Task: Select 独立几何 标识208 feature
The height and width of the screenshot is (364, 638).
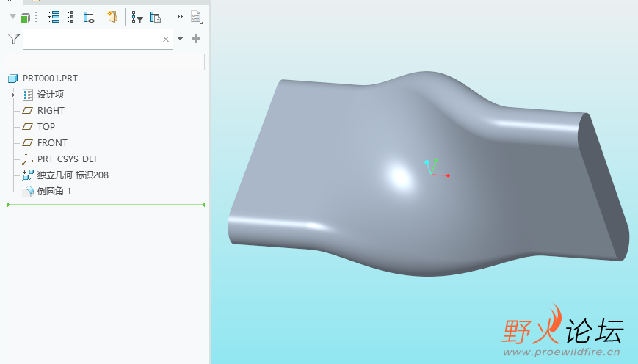Action: pyautogui.click(x=73, y=175)
